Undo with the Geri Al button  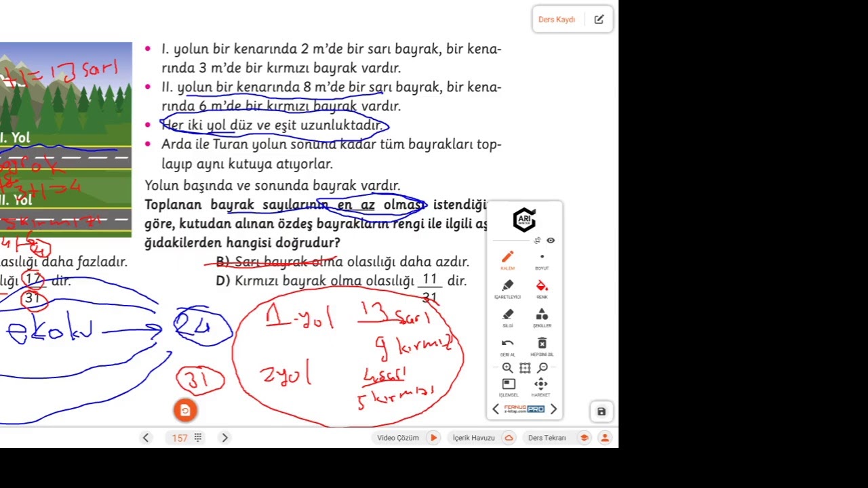pos(507,346)
